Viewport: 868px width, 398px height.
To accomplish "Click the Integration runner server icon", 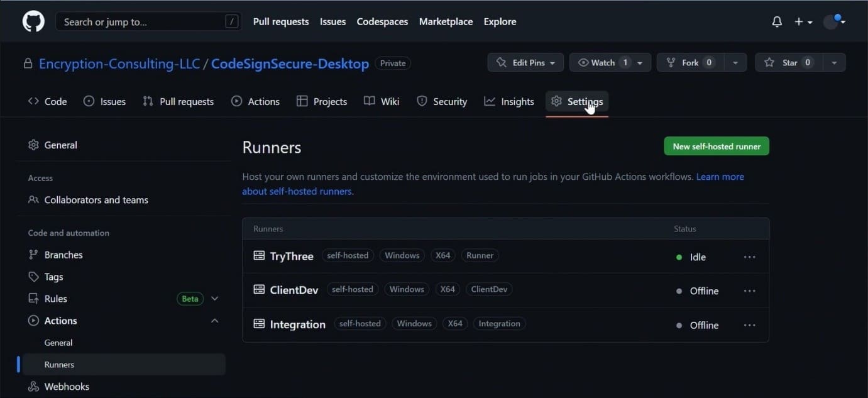I will click(259, 324).
